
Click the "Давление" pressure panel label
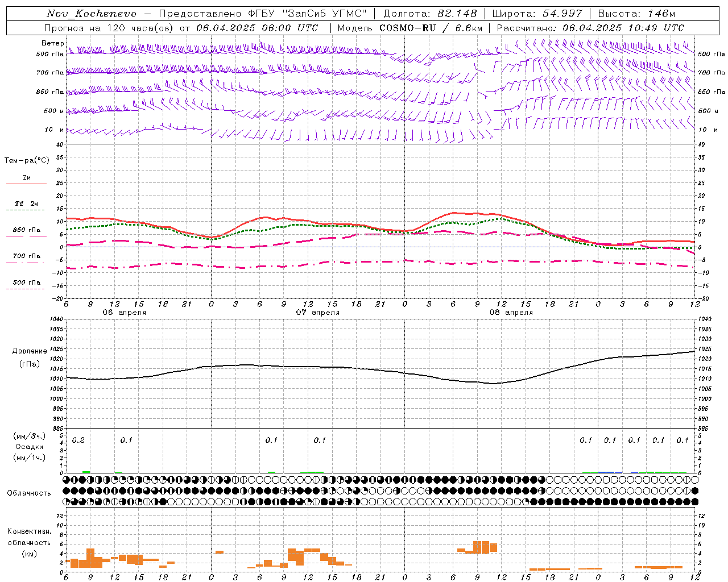click(x=30, y=351)
